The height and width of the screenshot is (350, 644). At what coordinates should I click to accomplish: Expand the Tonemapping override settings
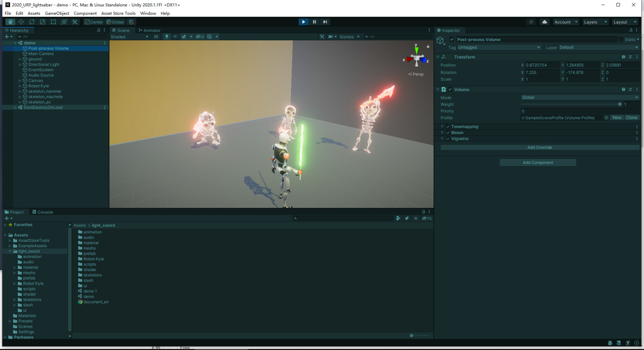click(443, 126)
